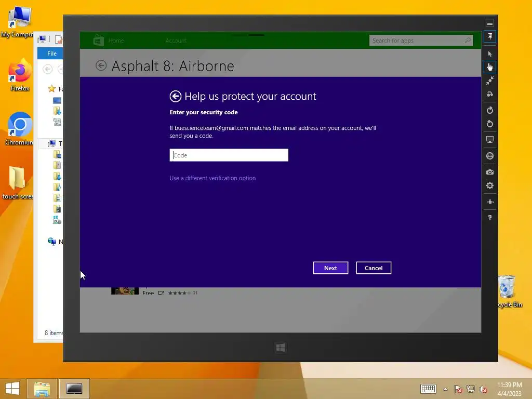Select Network node in Explorer tree
Screen dimensions: 532x399
[51, 242]
